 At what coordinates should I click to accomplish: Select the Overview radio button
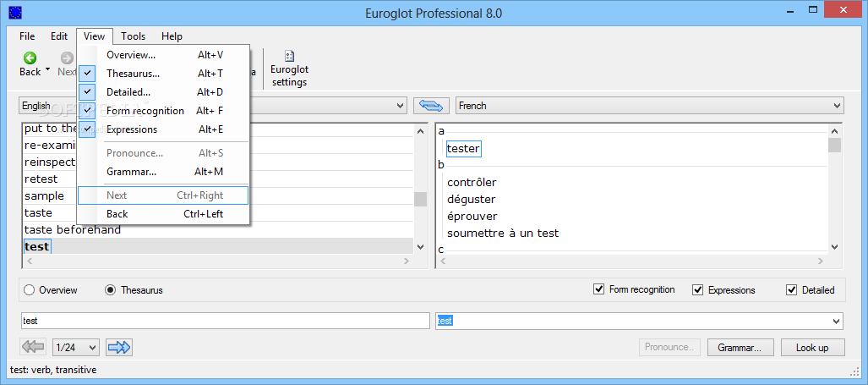pyautogui.click(x=30, y=290)
